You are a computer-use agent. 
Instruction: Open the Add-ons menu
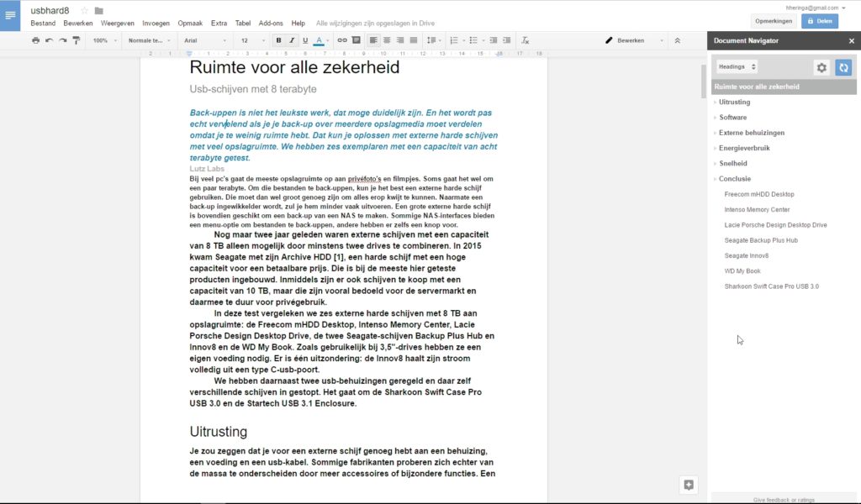coord(269,24)
